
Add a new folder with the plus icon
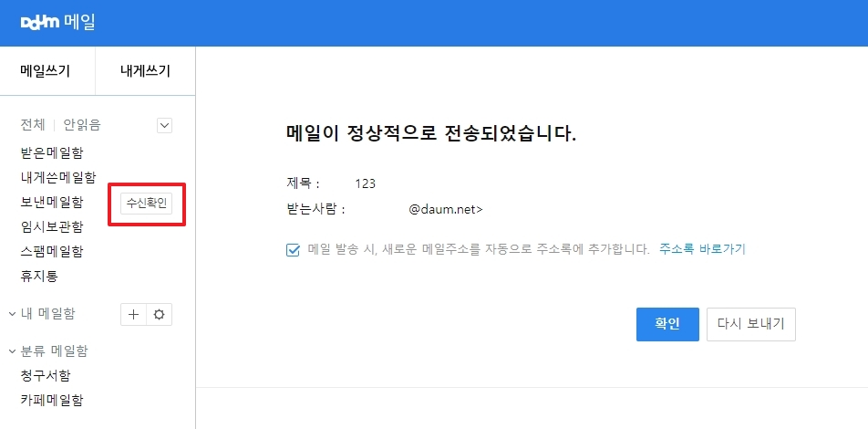tap(133, 315)
